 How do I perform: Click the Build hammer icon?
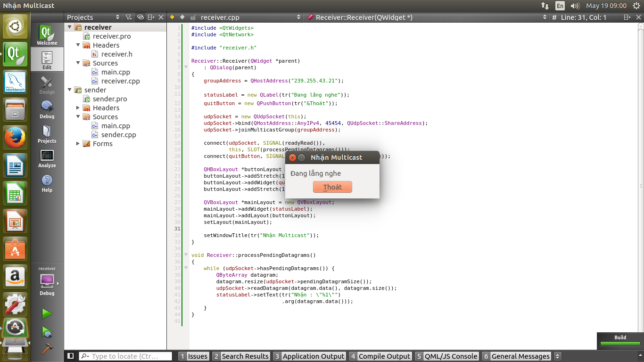[47, 349]
